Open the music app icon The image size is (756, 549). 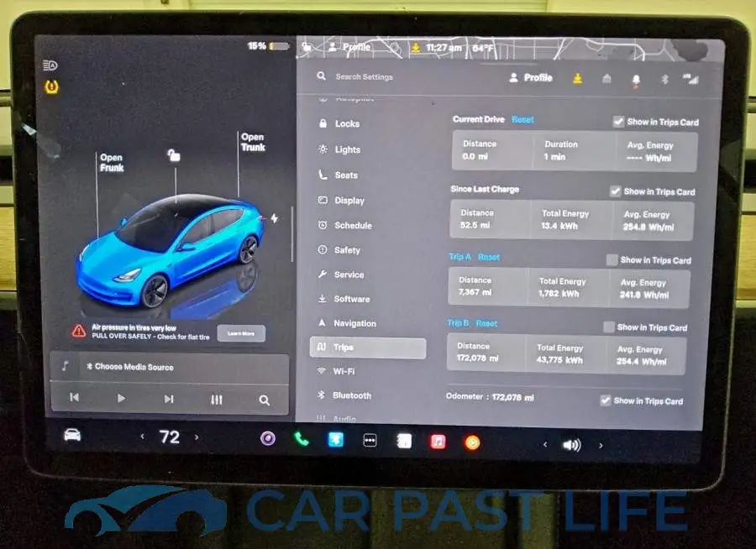click(438, 442)
